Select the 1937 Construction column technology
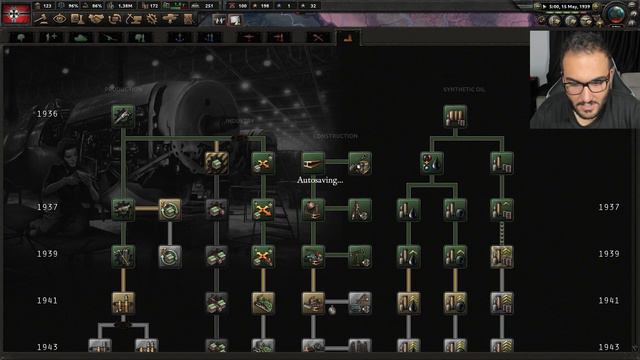The width and height of the screenshot is (640, 360). [313, 209]
